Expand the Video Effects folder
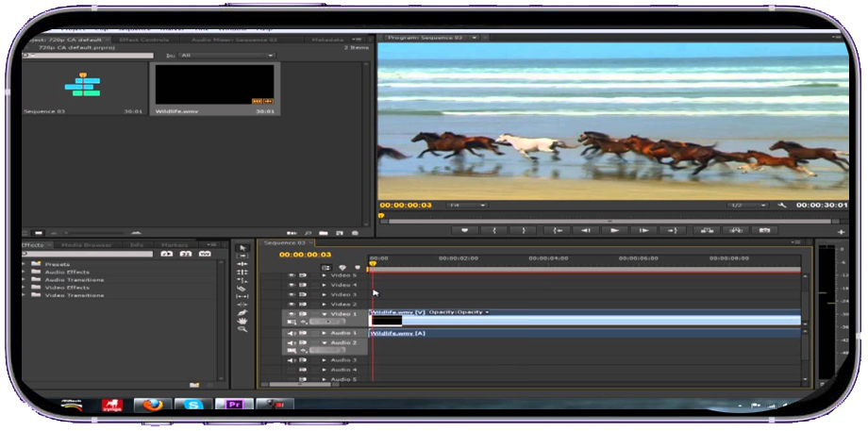The image size is (868, 431). tap(24, 288)
